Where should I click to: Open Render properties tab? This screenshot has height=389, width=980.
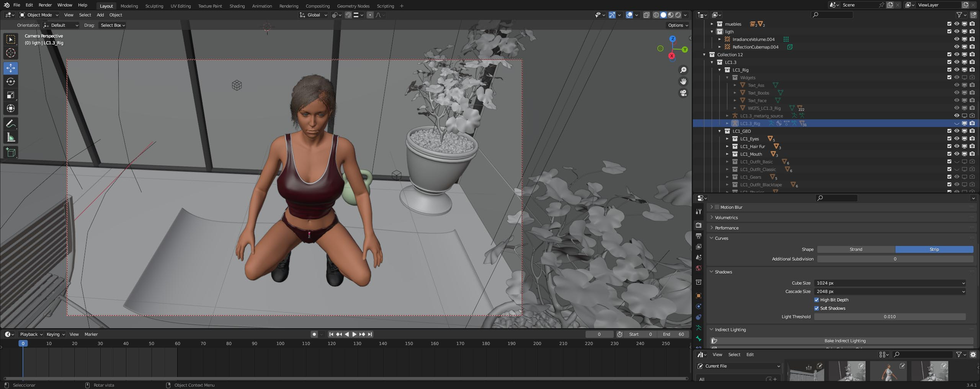[x=699, y=225]
